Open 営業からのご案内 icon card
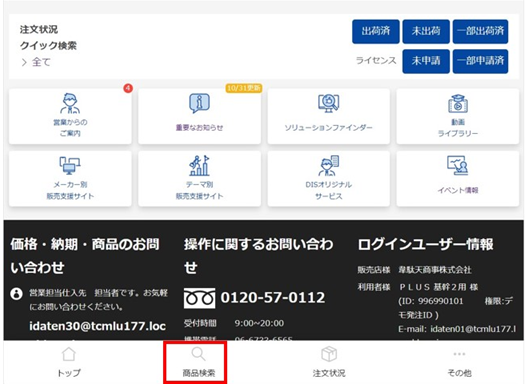 click(70, 116)
